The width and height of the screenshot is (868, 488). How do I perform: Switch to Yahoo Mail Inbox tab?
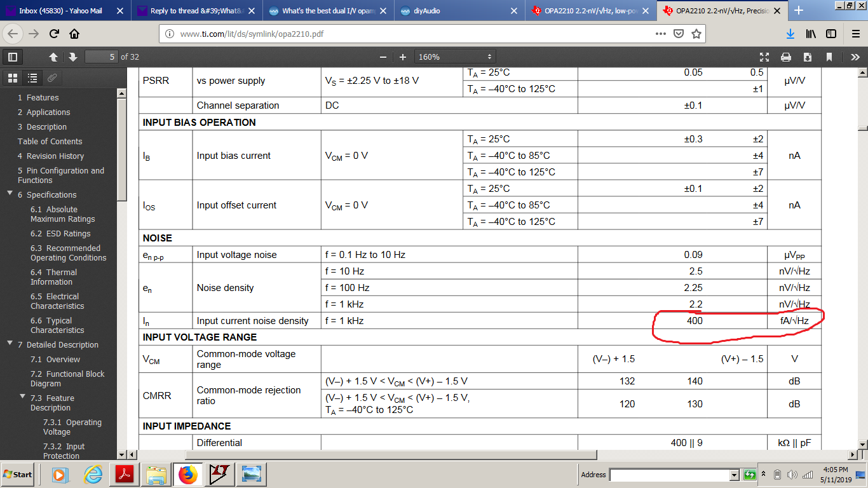point(65,11)
